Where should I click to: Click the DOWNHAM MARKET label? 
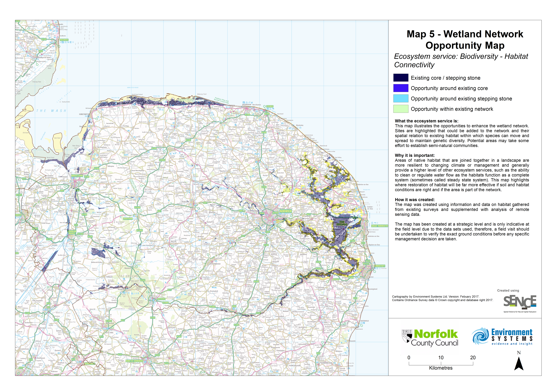(x=72, y=232)
